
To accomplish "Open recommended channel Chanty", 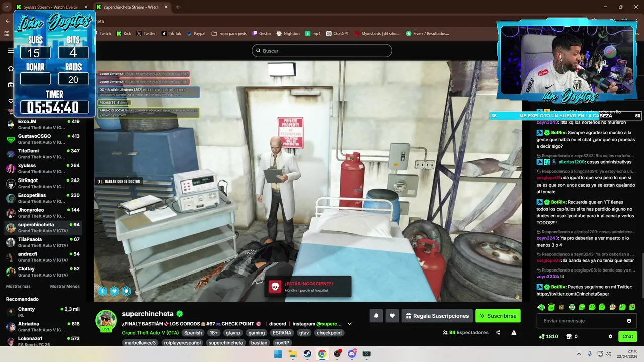I will click(44, 312).
